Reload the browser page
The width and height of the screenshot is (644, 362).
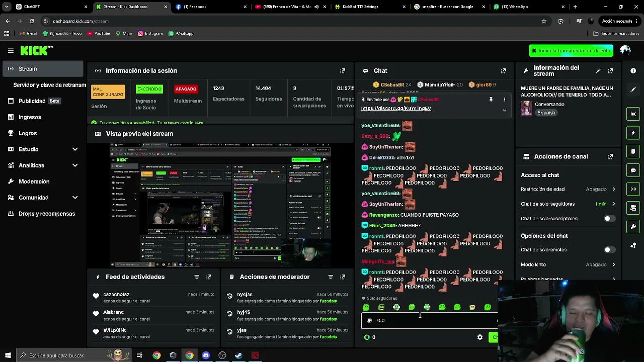[32, 21]
